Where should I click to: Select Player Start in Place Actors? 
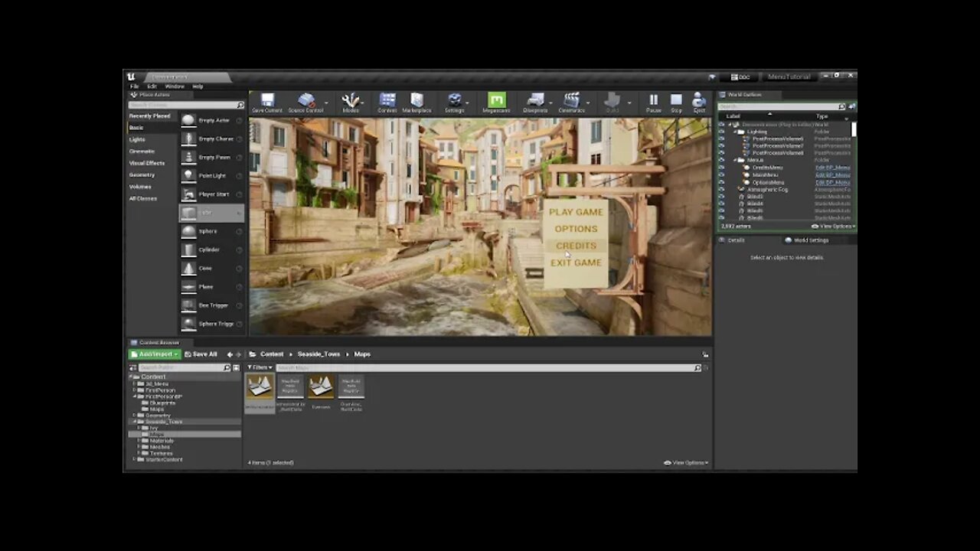pyautogui.click(x=212, y=194)
